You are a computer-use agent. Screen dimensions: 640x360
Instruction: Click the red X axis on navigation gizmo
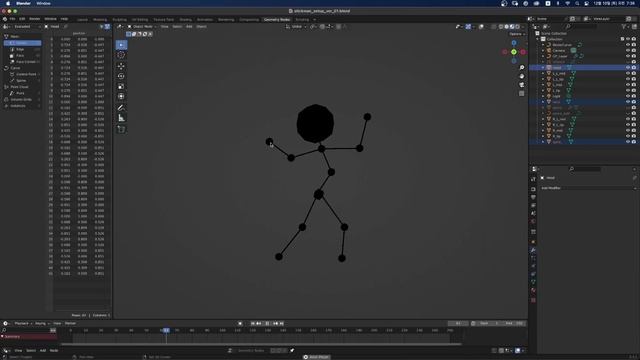point(523,52)
